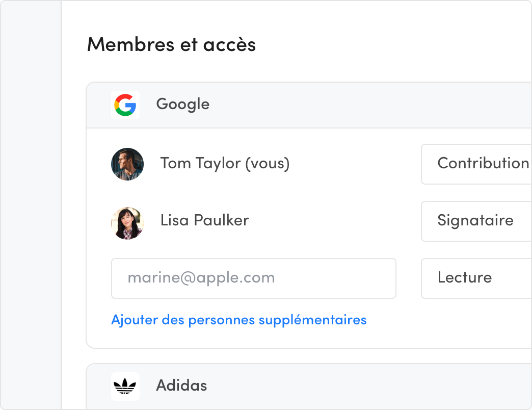Click the gray left sidebar strip
The width and height of the screenshot is (532, 410).
coord(32,204)
